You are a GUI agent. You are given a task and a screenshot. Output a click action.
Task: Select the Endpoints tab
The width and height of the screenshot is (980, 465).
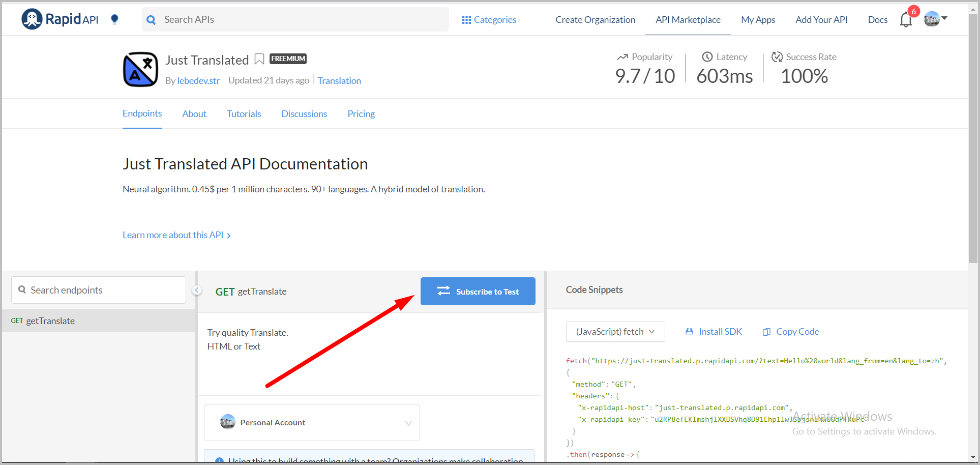[142, 113]
